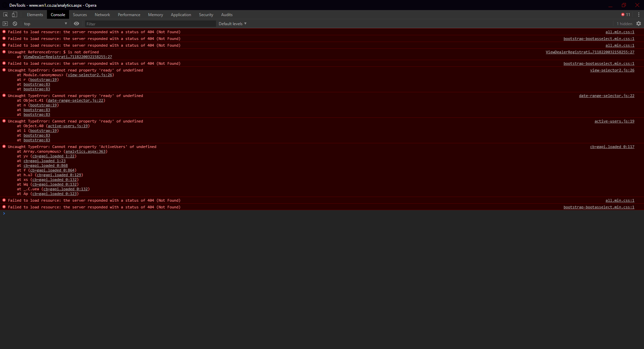Image resolution: width=644 pixels, height=349 pixels.
Task: Click the view-selector2.js:26 source link
Action: point(612,70)
